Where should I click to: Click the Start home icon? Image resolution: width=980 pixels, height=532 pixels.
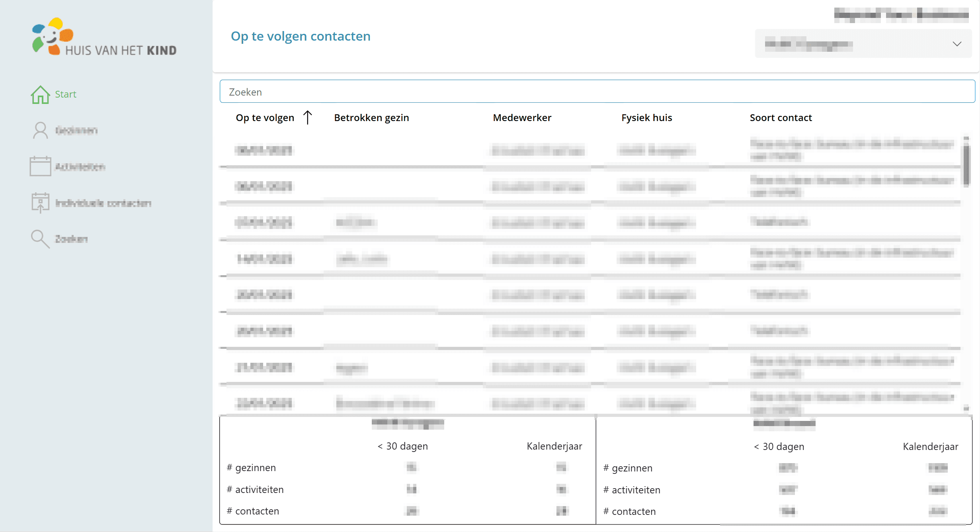40,95
